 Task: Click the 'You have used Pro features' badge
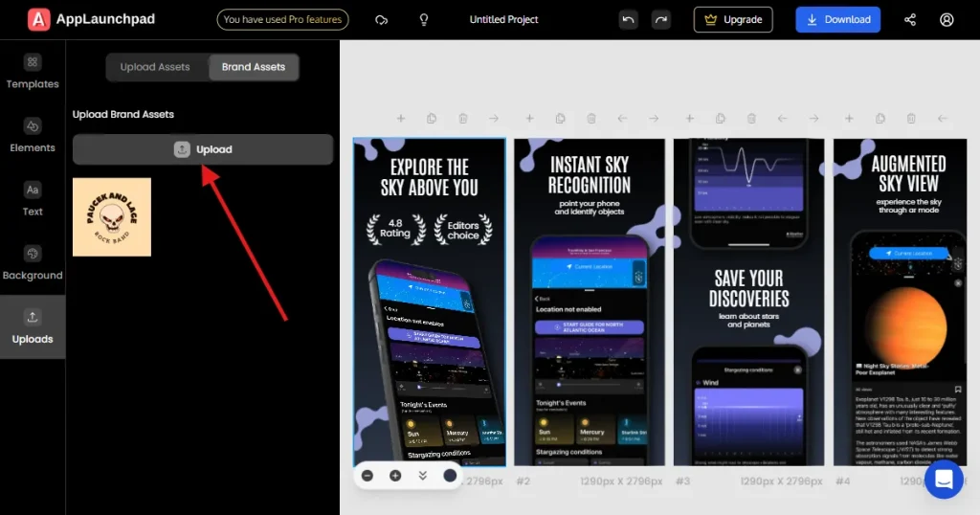coord(282,19)
